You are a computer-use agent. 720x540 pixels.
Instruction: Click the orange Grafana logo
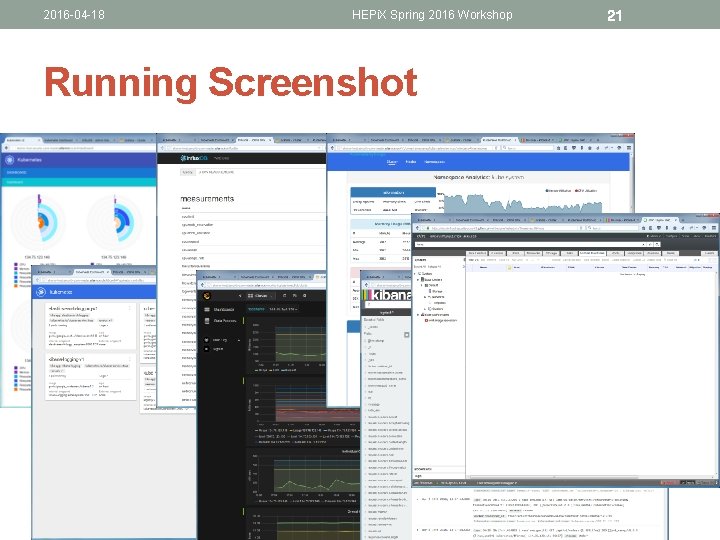(x=207, y=296)
